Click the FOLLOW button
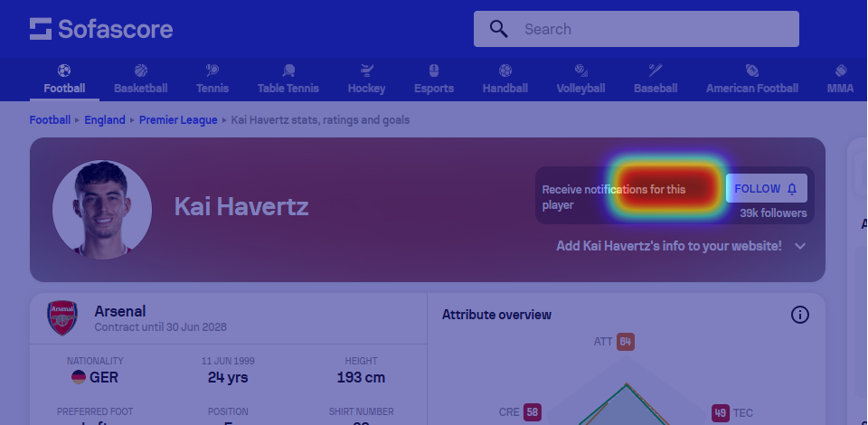Screen dimensions: 868x425 coord(766,189)
